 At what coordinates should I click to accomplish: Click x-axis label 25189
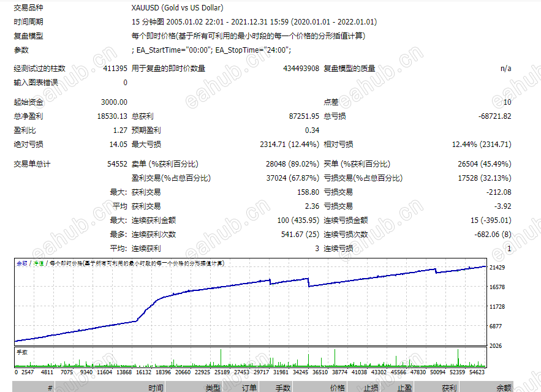[222, 372]
